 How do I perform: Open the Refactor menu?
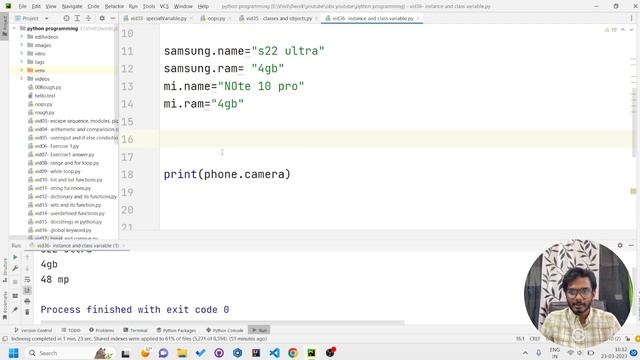pos(114,7)
